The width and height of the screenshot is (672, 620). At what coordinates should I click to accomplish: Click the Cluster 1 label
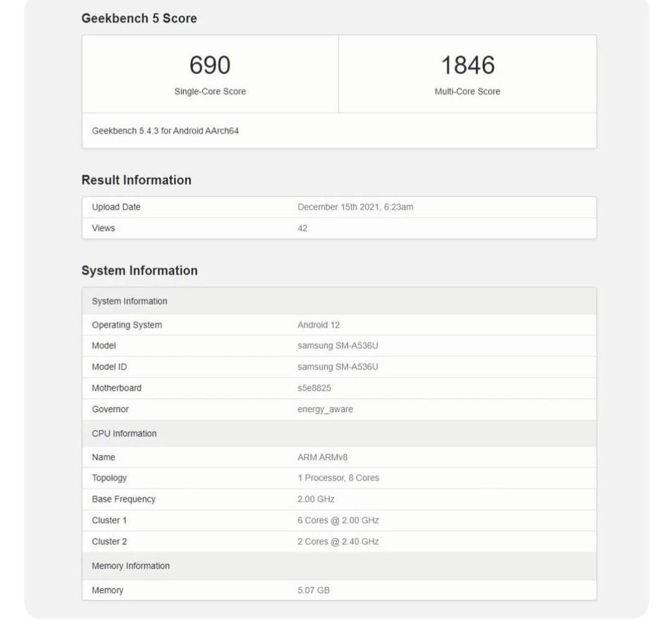109,520
